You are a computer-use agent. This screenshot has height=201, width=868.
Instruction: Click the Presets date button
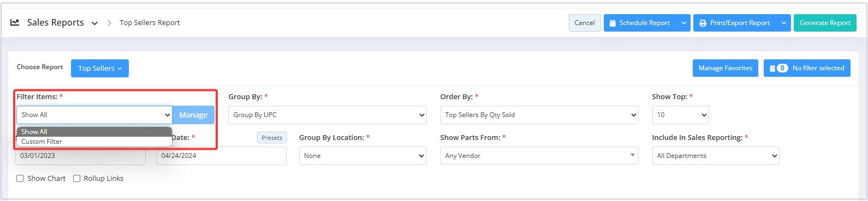pos(272,138)
